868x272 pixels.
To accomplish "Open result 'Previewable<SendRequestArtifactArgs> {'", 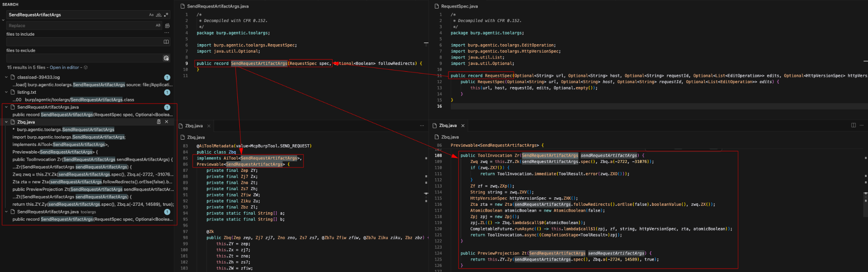I will click(55, 152).
